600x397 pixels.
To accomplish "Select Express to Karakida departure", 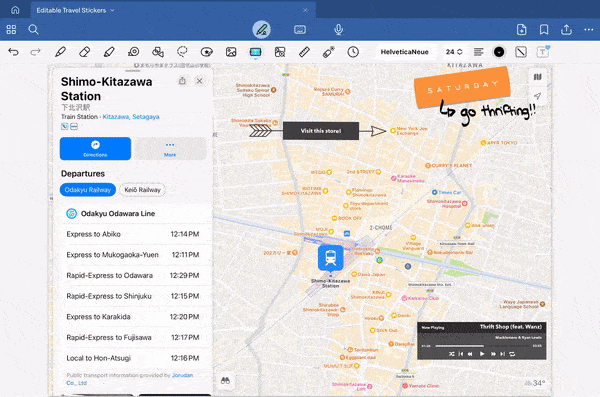I will pyautogui.click(x=133, y=317).
